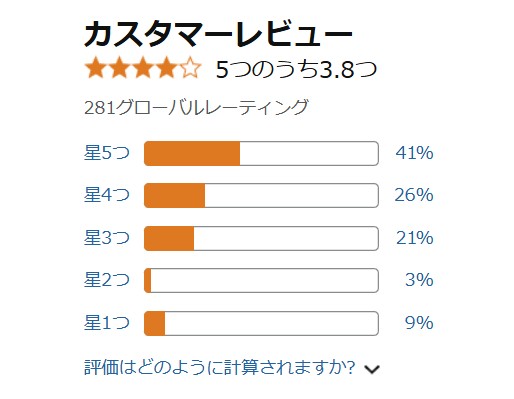Select the 星1つ label

[x=107, y=323]
